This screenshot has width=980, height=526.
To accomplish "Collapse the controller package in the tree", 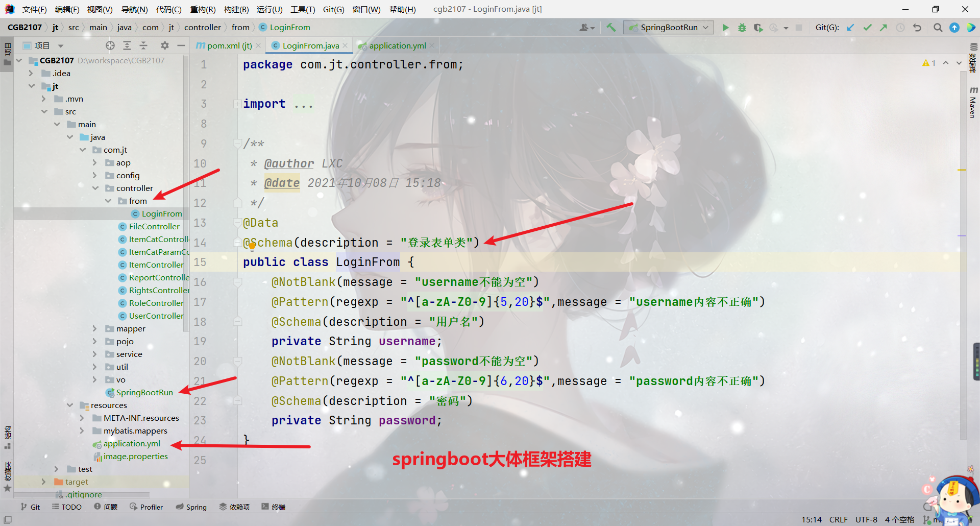I will (x=96, y=188).
